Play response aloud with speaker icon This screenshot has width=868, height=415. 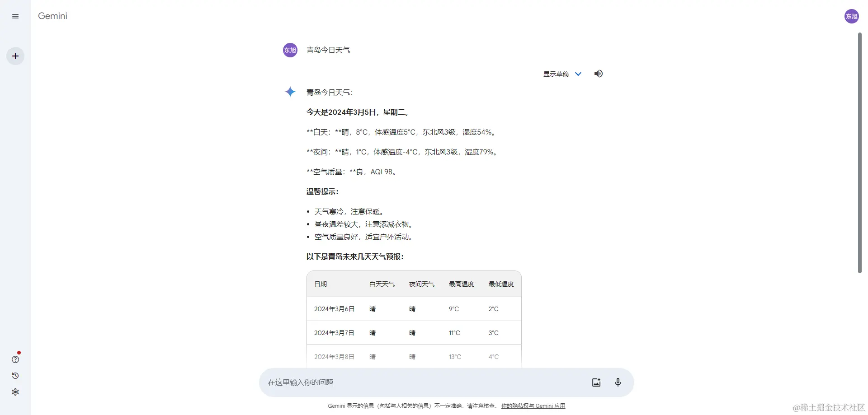pos(599,74)
